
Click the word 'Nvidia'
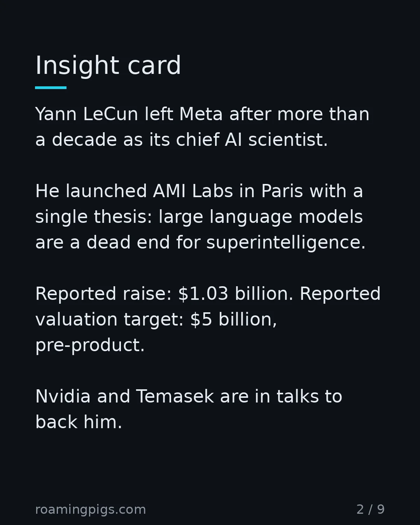[63, 397]
